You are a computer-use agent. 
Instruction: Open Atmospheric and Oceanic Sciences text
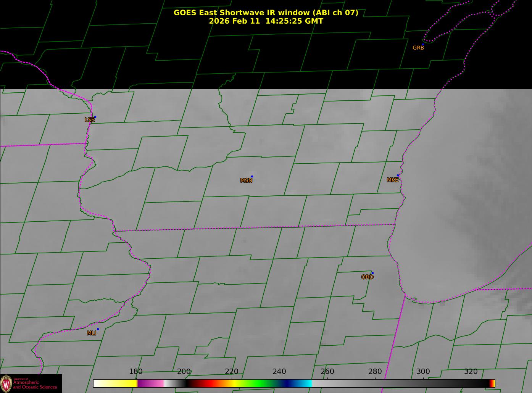pos(35,385)
